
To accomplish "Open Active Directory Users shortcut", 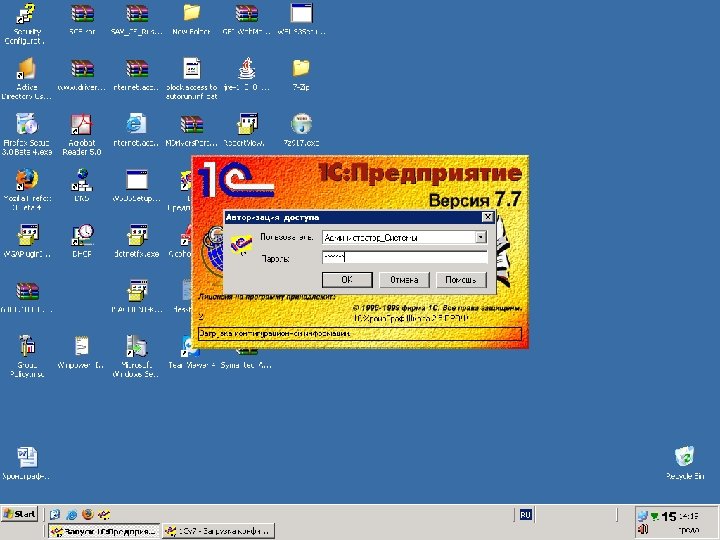I will [26, 79].
